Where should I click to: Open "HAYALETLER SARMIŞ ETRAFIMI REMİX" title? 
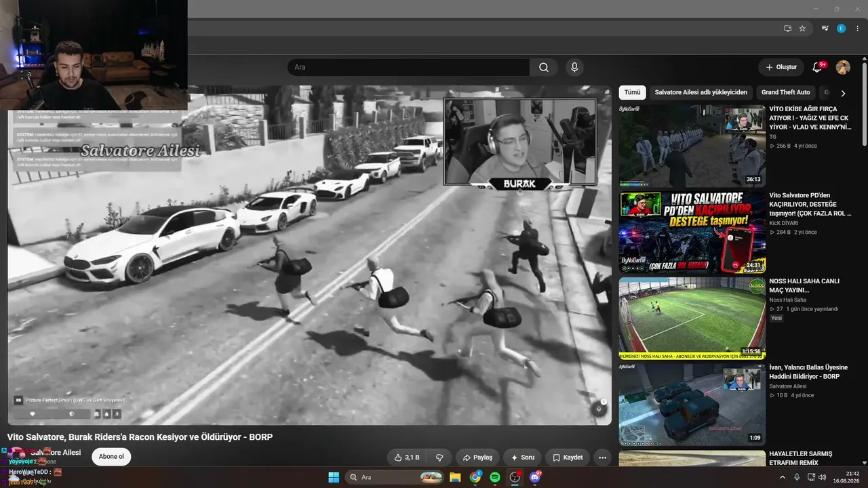click(x=801, y=458)
